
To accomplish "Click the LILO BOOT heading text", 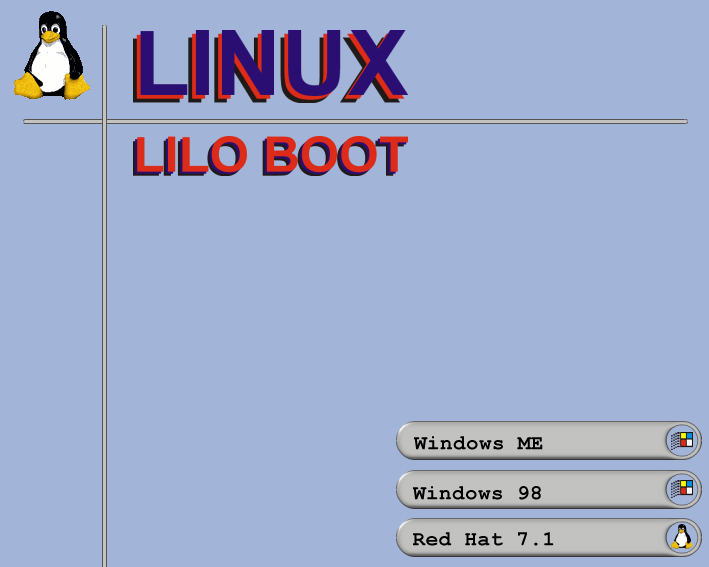I will click(270, 156).
